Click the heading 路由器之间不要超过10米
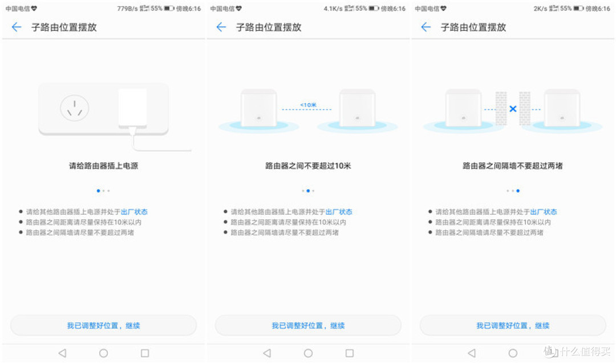 point(308,166)
